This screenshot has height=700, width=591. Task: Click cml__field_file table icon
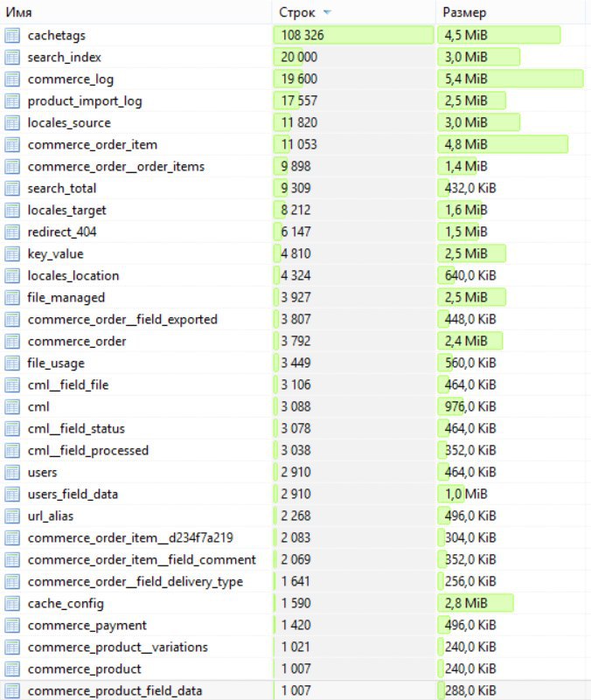(x=12, y=385)
